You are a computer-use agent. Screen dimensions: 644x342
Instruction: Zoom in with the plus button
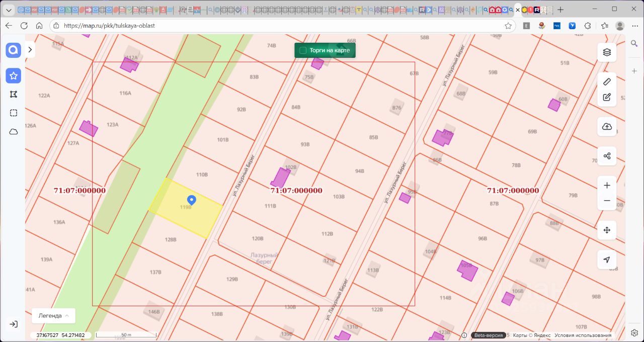coord(607,186)
